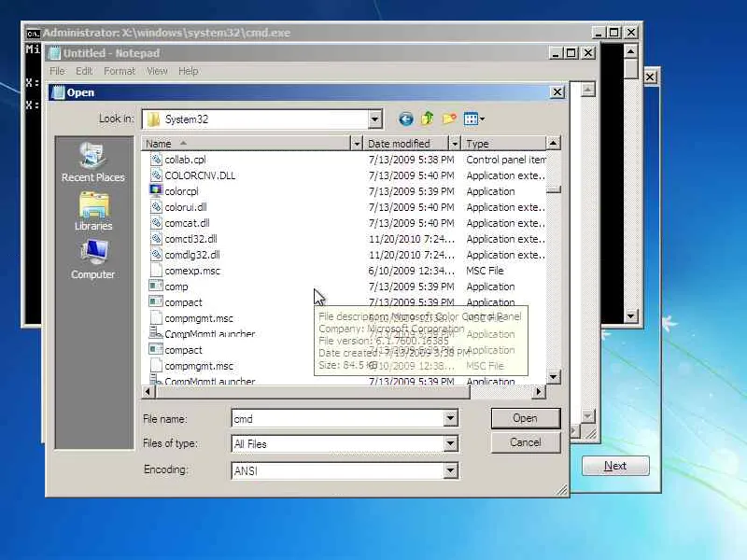Click cmd window scroll-up arrow

pyautogui.click(x=631, y=51)
